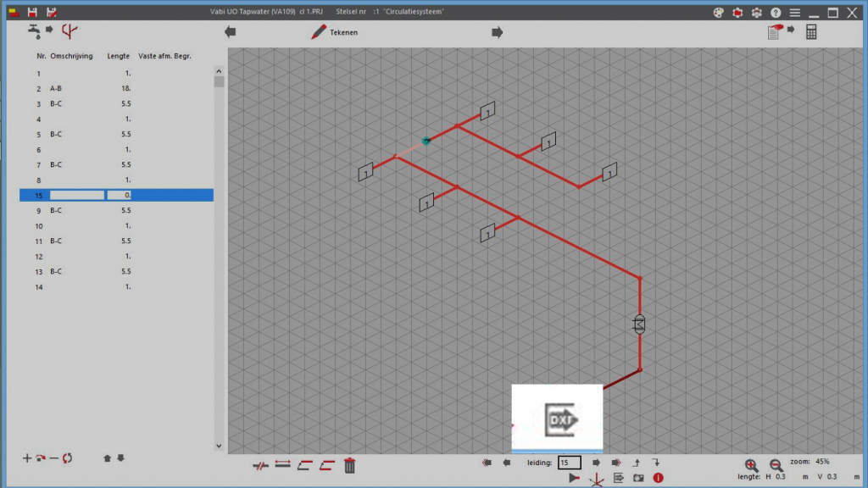Click the second red bend pipe tool
This screenshot has height=488, width=868.
(327, 465)
